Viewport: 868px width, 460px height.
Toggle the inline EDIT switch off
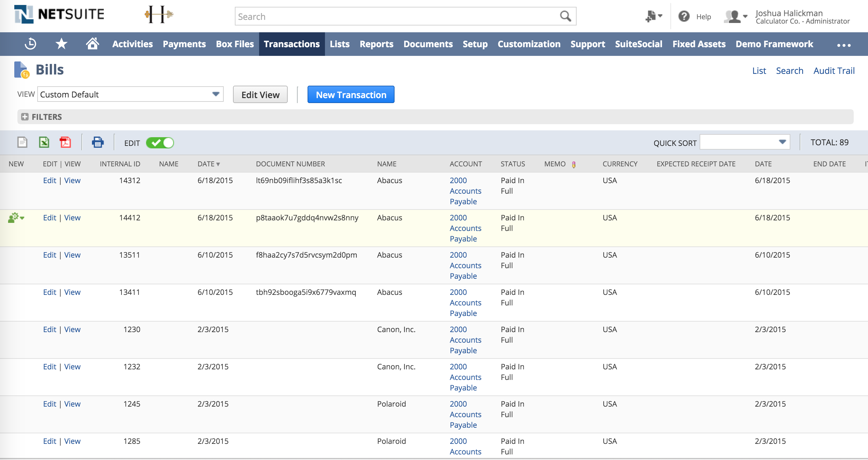point(160,143)
